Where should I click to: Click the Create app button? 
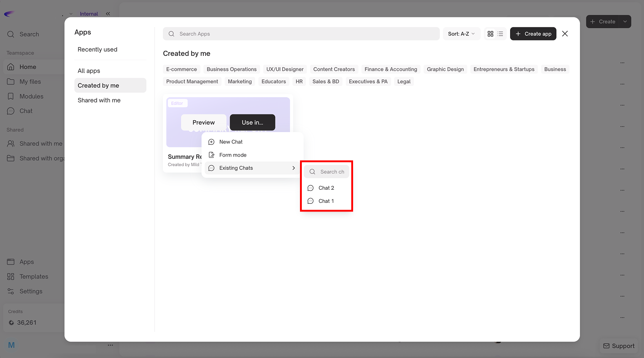(533, 34)
